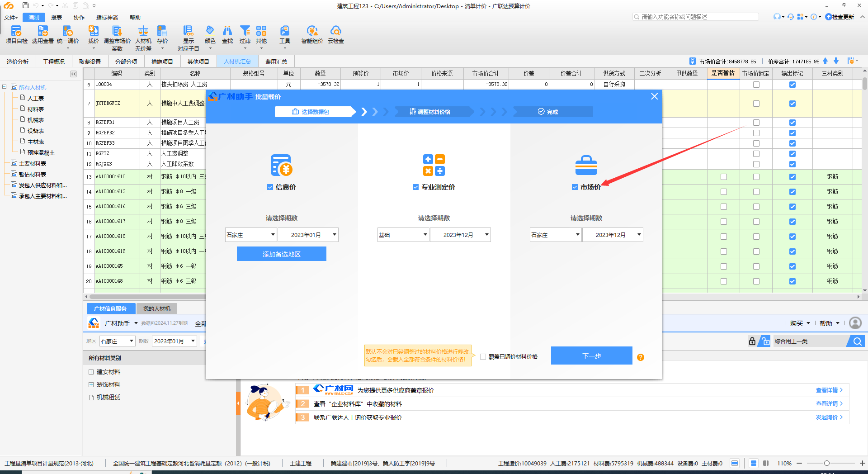This screenshot has height=474, width=868.
Task: Enable 覆盖已调价材料价格 checkbox
Action: click(x=483, y=356)
